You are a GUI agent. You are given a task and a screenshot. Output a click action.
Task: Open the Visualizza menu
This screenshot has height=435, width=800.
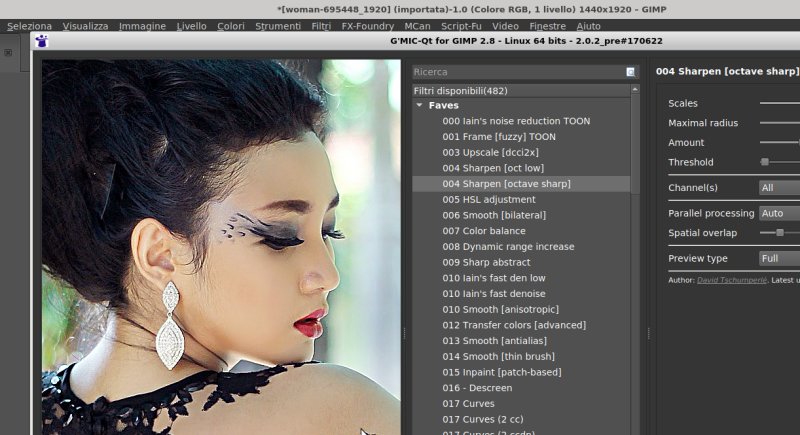coord(85,26)
